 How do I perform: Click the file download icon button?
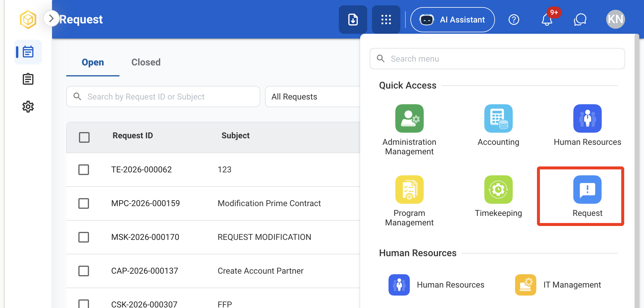(353, 20)
